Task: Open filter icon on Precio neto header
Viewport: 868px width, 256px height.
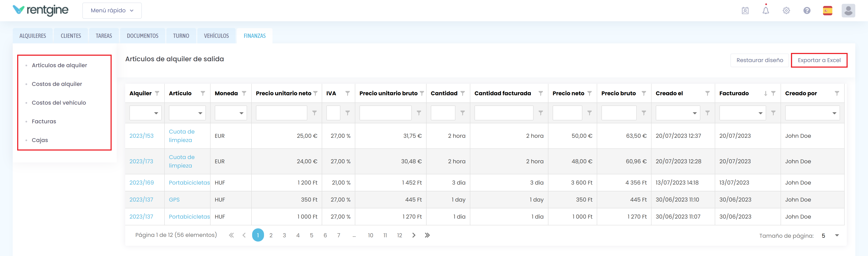Action: (589, 93)
